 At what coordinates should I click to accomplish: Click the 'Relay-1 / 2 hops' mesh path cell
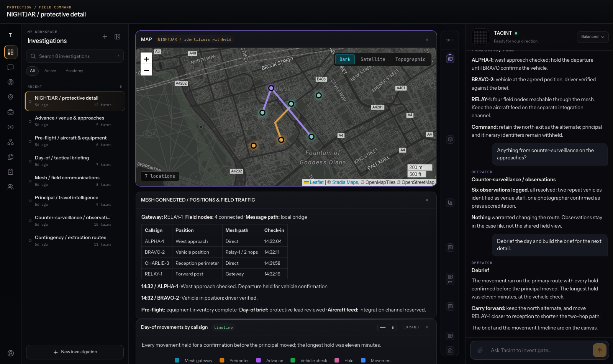coord(242,252)
